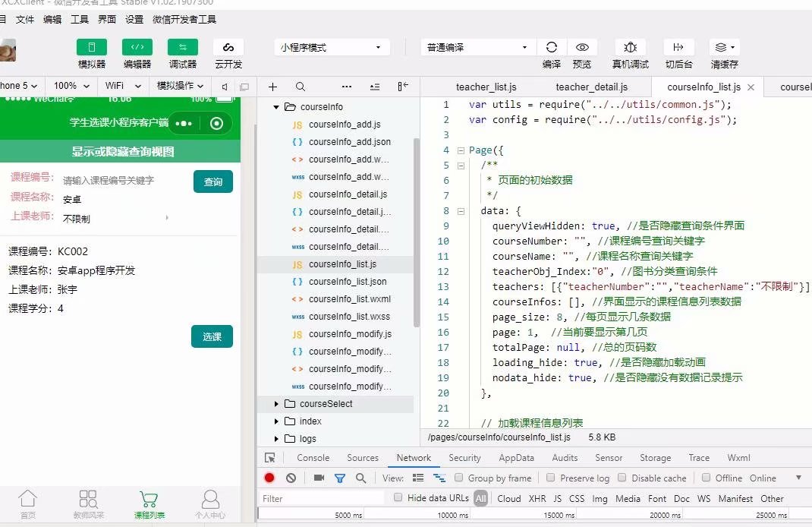Collapse the file tree panel icon
This screenshot has height=527, width=812.
coord(403,87)
